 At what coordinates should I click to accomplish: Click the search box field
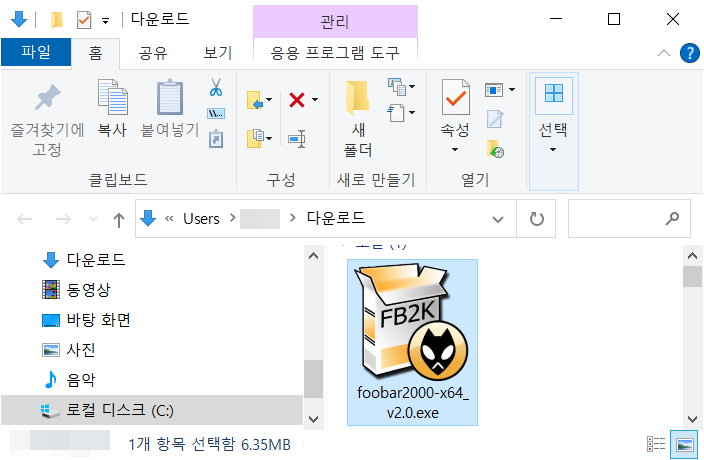tap(629, 219)
